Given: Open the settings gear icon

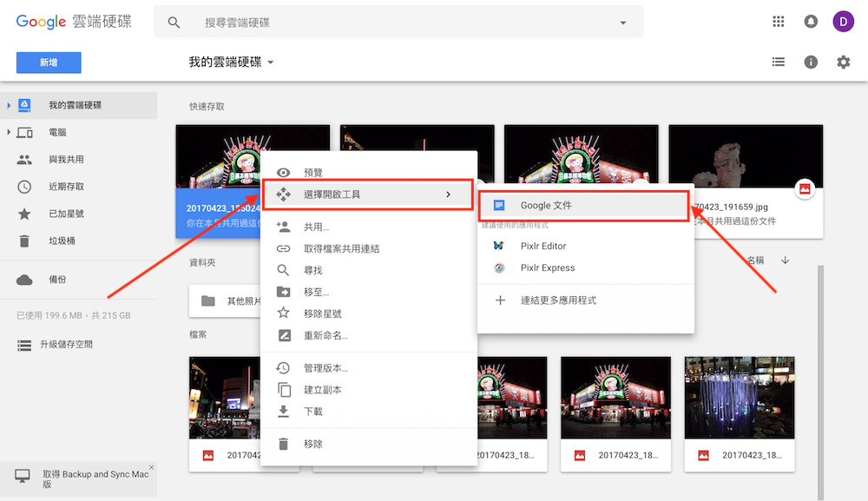Looking at the screenshot, I should [843, 63].
